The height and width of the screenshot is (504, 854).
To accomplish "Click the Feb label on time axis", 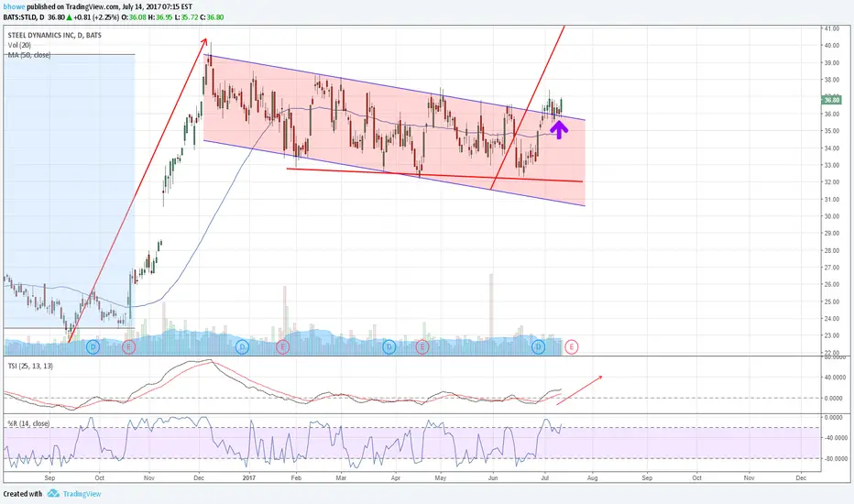I will click(x=296, y=477).
